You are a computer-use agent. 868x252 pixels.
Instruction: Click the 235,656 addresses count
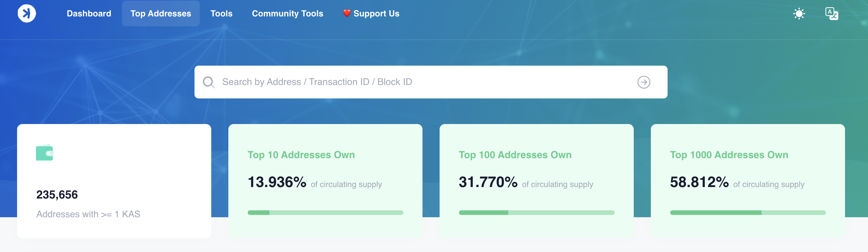(57, 195)
